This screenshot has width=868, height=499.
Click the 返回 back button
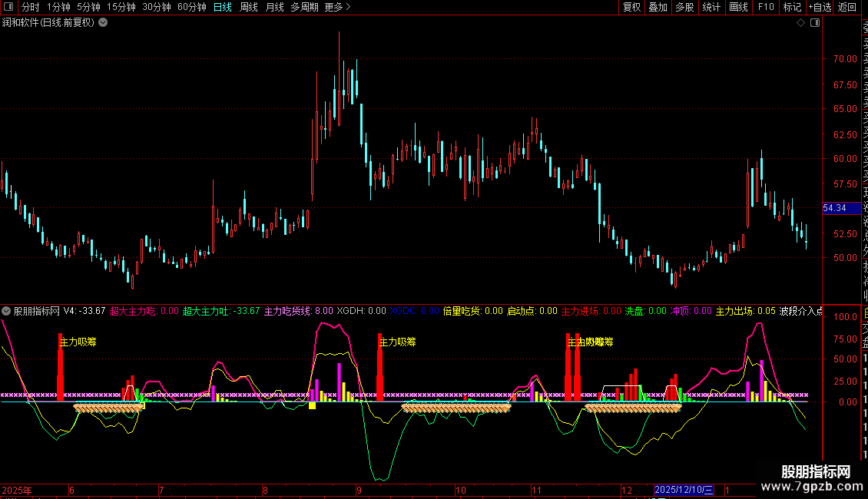tap(847, 7)
